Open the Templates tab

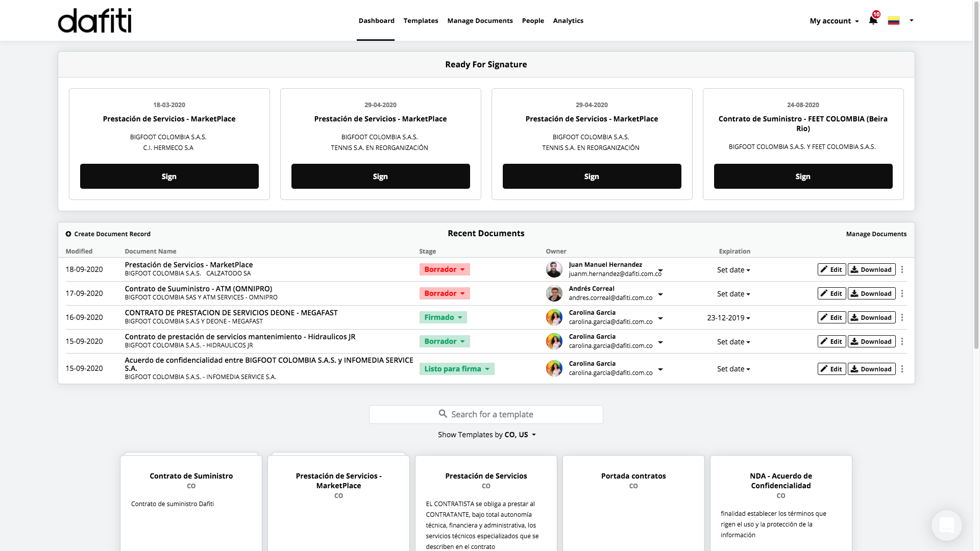(421, 21)
